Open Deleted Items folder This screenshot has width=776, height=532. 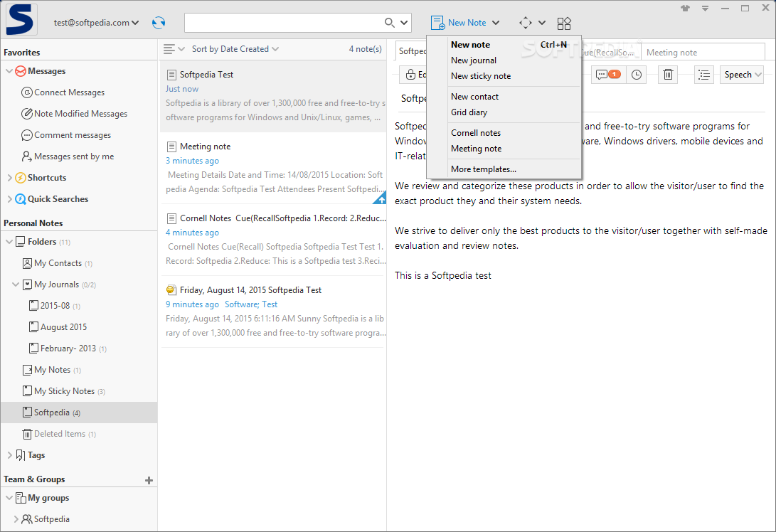click(60, 434)
